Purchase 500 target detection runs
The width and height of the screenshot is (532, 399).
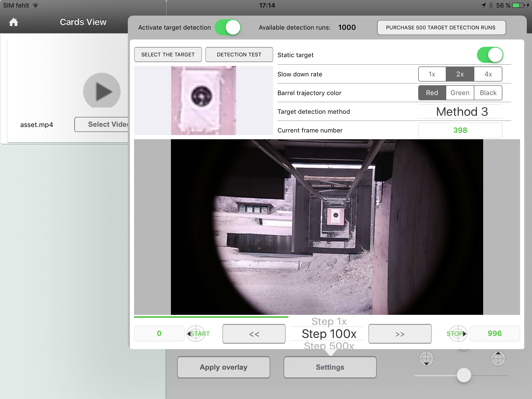441,28
